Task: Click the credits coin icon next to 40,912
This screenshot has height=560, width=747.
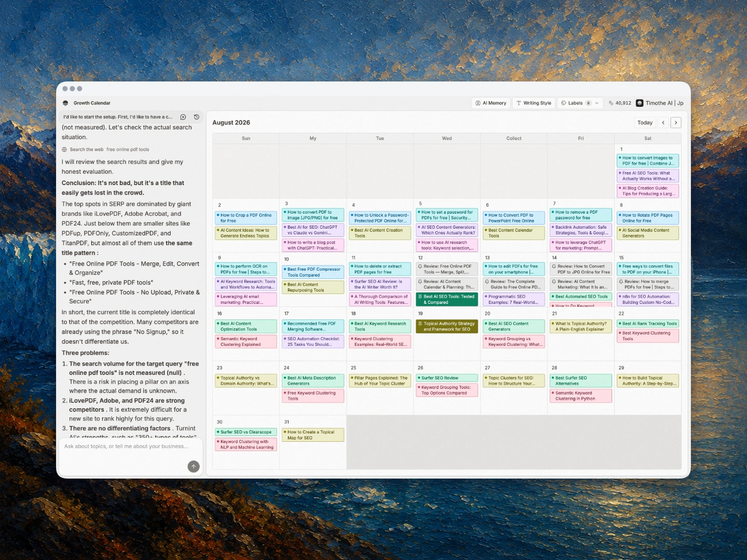Action: 611,103
